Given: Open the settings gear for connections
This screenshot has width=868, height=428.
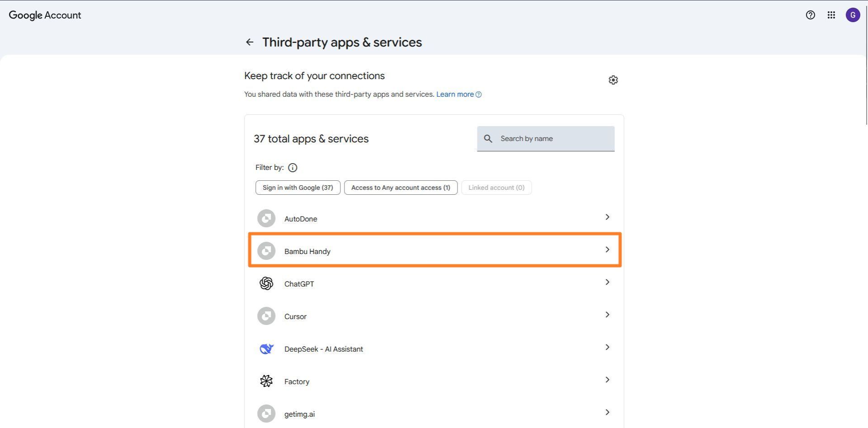Looking at the screenshot, I should point(613,80).
